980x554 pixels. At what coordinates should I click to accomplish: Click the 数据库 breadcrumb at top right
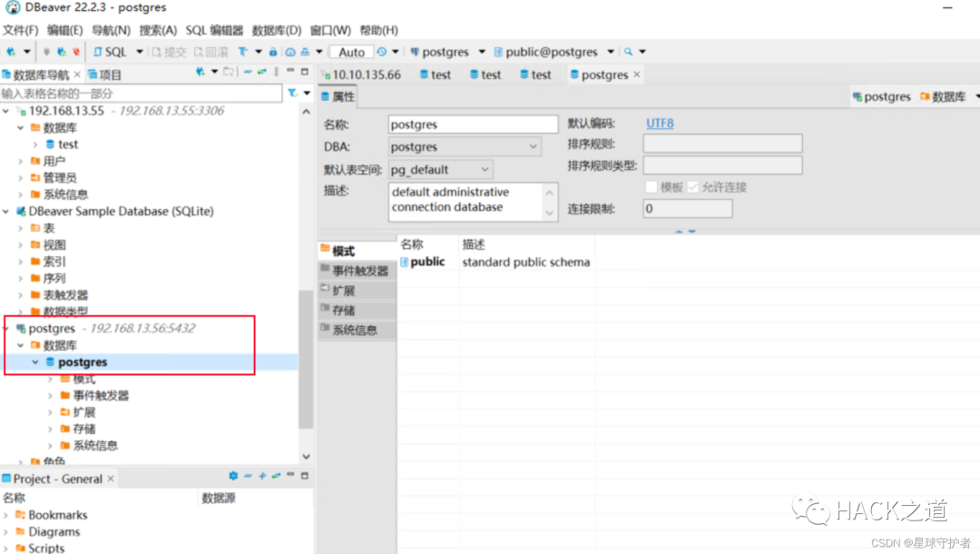(943, 97)
